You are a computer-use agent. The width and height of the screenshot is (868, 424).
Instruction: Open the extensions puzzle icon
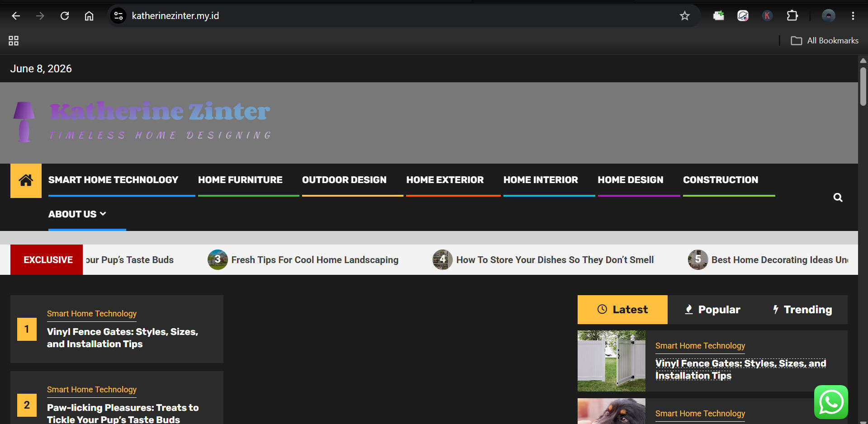pyautogui.click(x=792, y=16)
